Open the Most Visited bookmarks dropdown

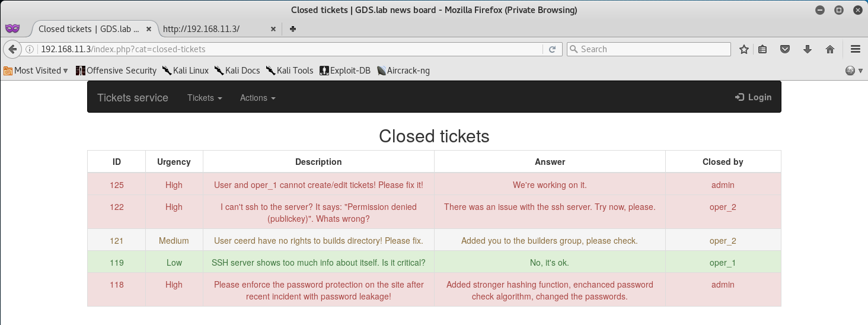click(x=36, y=71)
